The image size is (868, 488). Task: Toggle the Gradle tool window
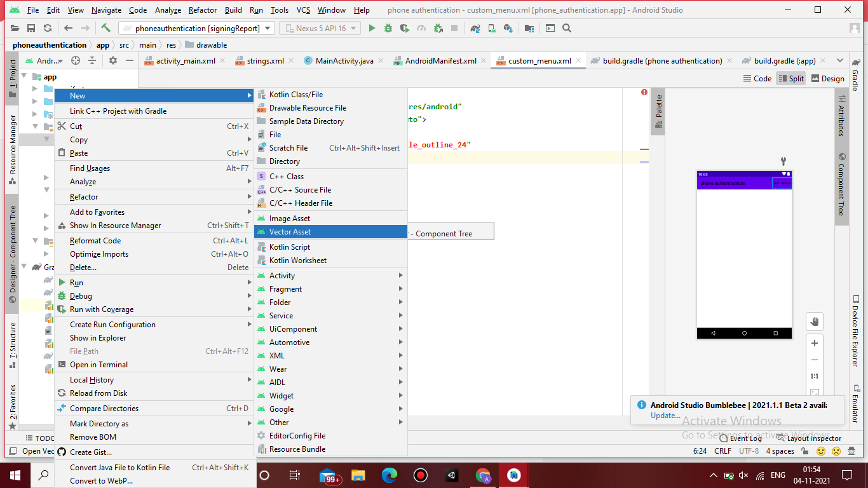[x=855, y=74]
